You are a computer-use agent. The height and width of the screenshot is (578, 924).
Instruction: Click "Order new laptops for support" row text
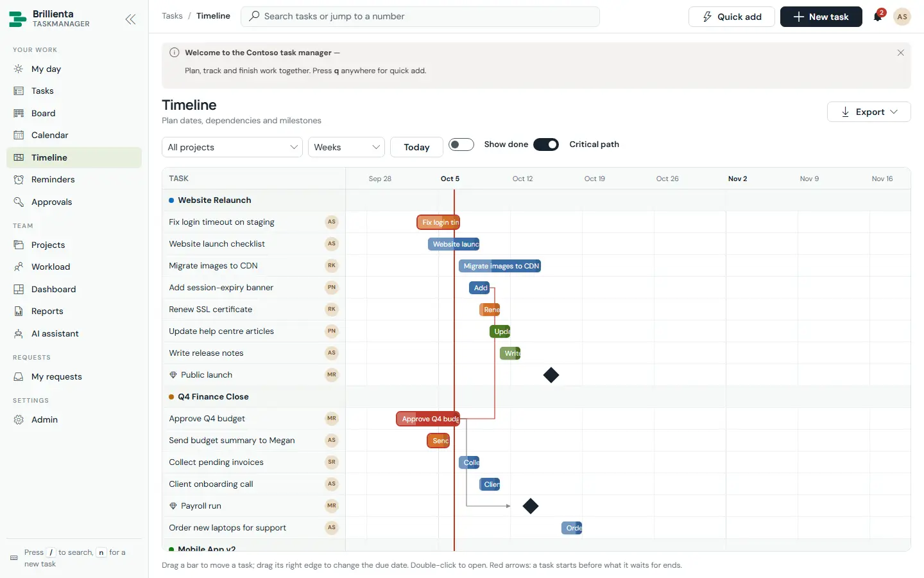(x=228, y=528)
